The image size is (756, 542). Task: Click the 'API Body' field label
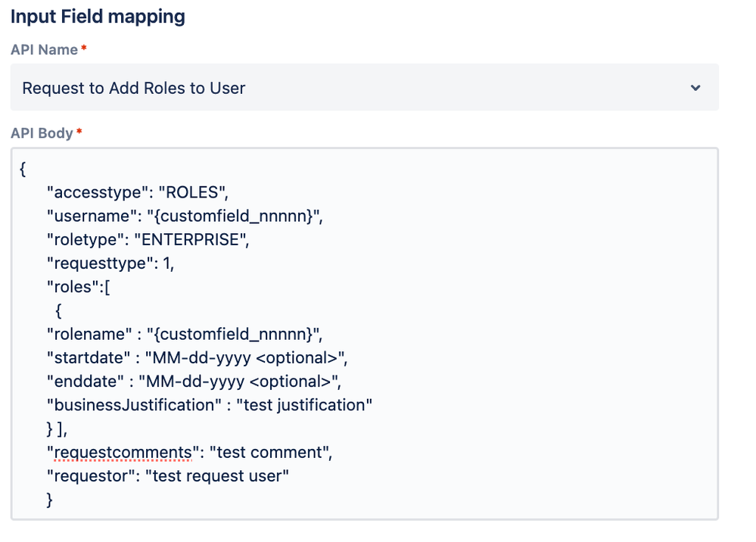(42, 133)
